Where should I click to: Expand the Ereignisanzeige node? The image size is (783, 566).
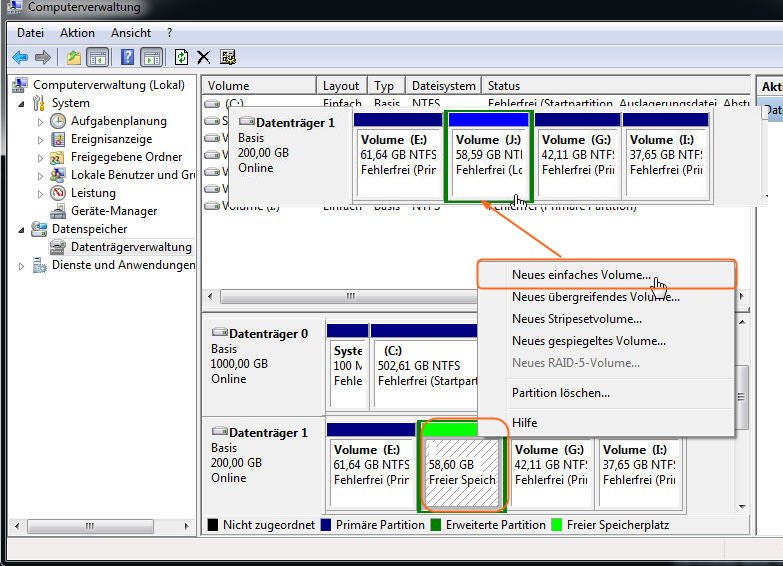coord(40,139)
